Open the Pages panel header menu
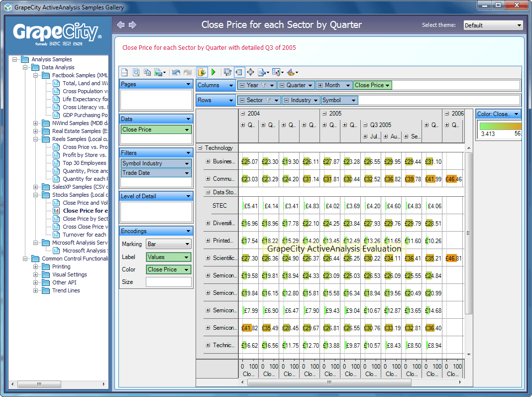The height and width of the screenshot is (397, 532). [156, 84]
